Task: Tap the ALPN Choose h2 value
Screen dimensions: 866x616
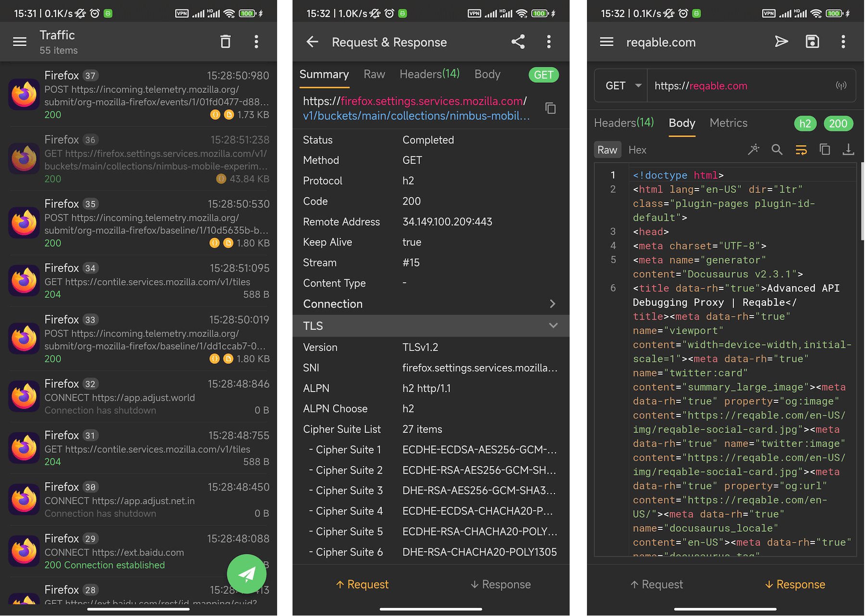Action: point(408,409)
